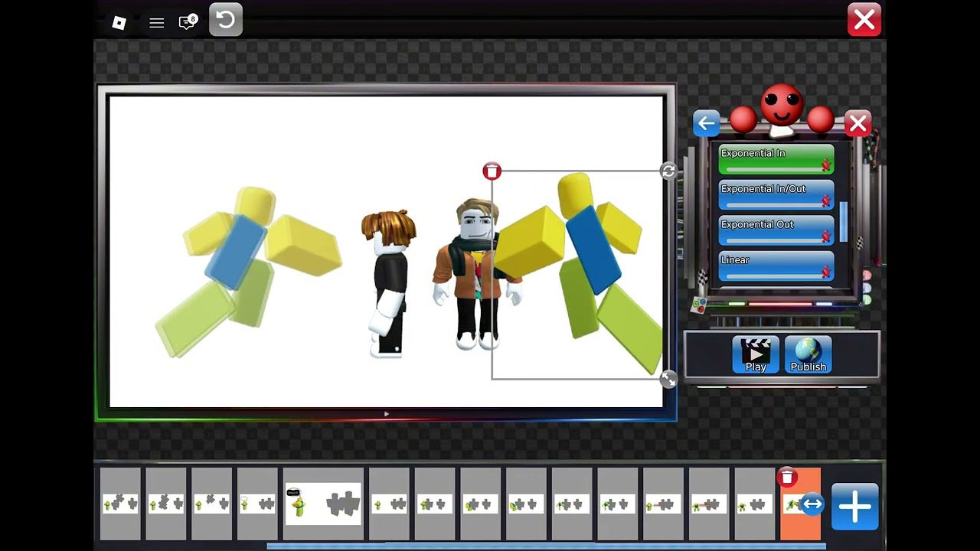Image resolution: width=980 pixels, height=551 pixels.
Task: Open the Roblox logo menu
Action: pos(119,23)
